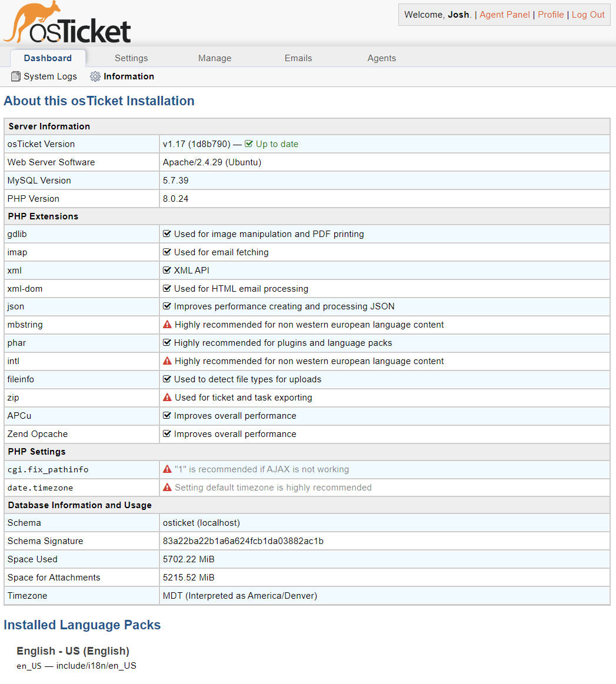This screenshot has width=616, height=684.
Task: Click the check icon beside XML API
Action: (x=167, y=270)
